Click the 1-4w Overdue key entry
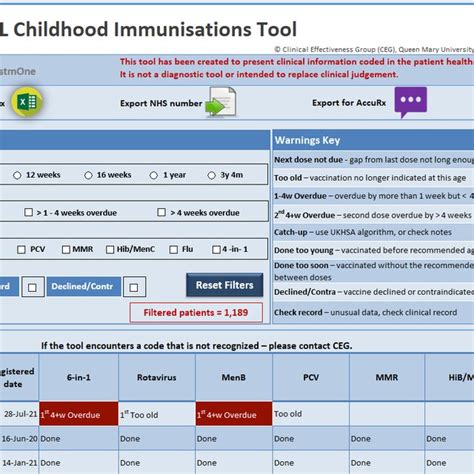 tap(373, 196)
